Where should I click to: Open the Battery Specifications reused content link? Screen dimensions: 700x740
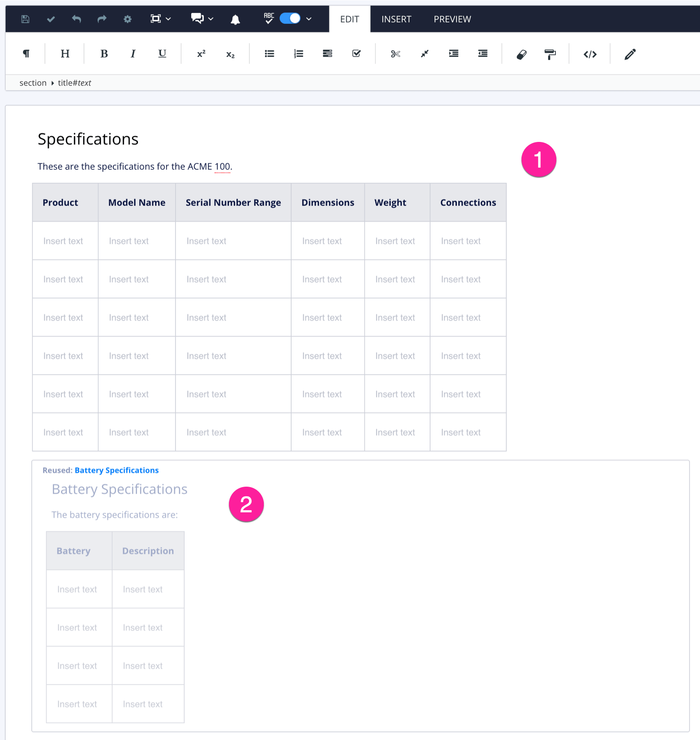(116, 470)
